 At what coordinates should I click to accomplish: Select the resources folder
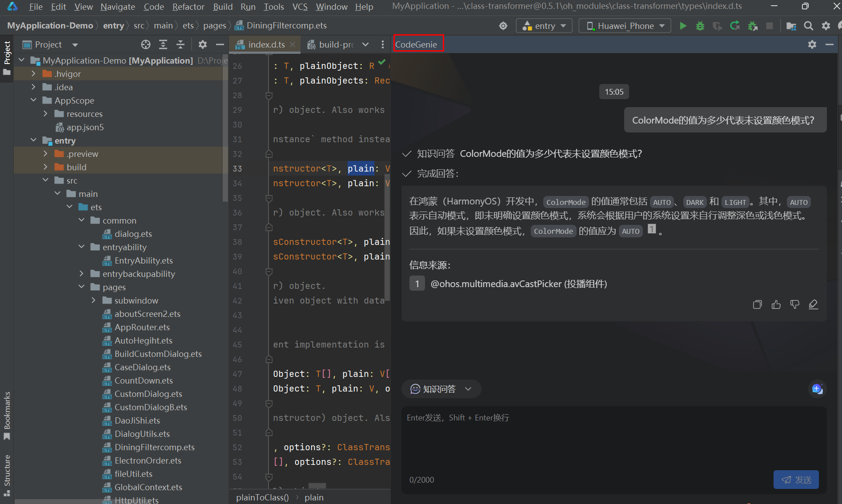tap(84, 114)
